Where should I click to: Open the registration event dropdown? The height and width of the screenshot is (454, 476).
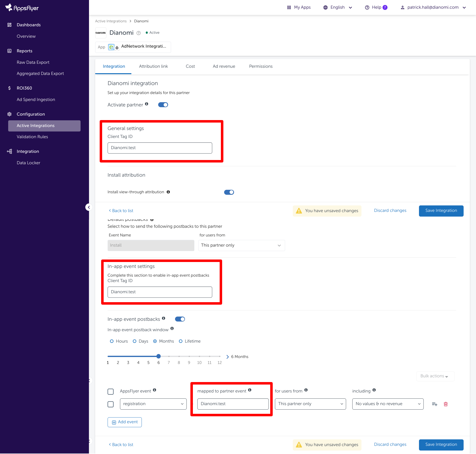point(153,404)
